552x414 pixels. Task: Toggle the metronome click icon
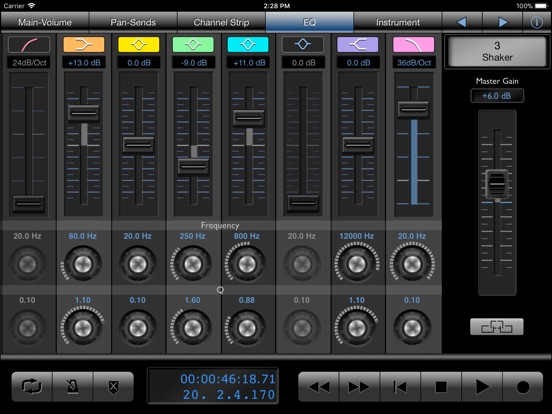tap(73, 387)
